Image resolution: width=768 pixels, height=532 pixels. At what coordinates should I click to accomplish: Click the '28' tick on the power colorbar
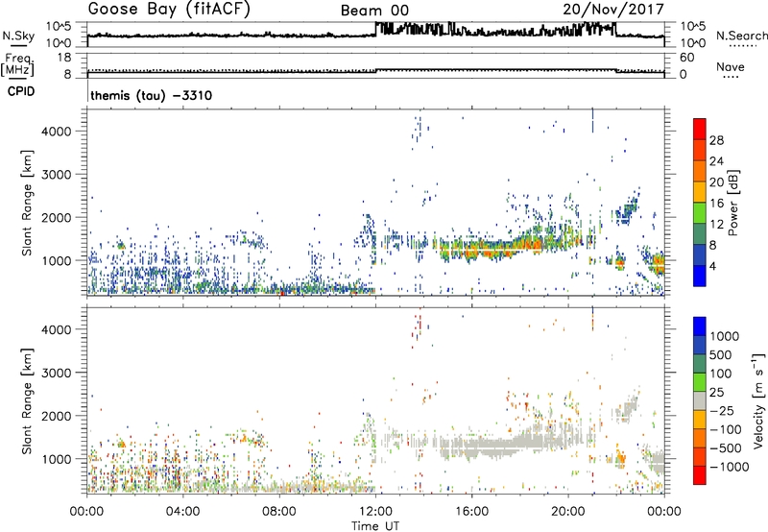coord(716,140)
